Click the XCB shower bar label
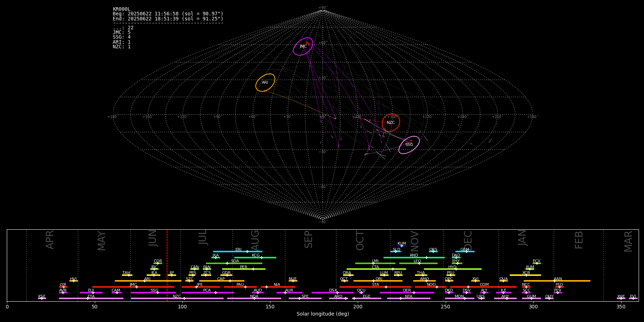This screenshot has width=644, height=322. click(x=526, y=273)
